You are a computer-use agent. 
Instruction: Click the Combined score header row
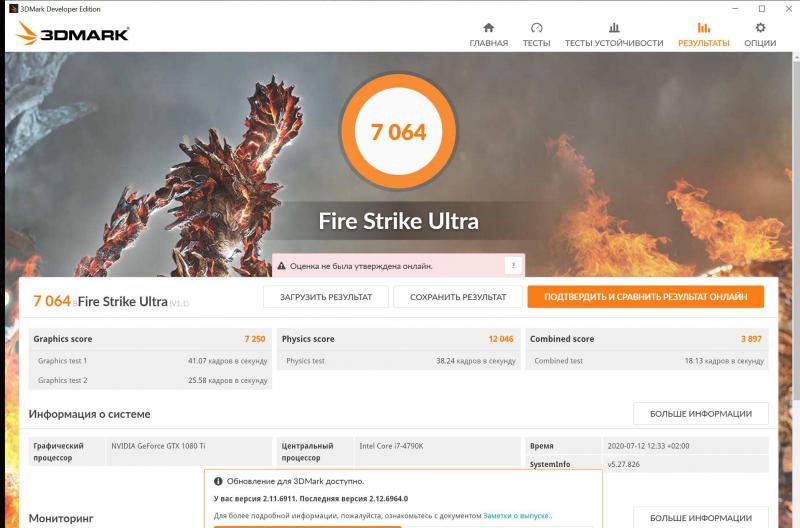point(645,339)
